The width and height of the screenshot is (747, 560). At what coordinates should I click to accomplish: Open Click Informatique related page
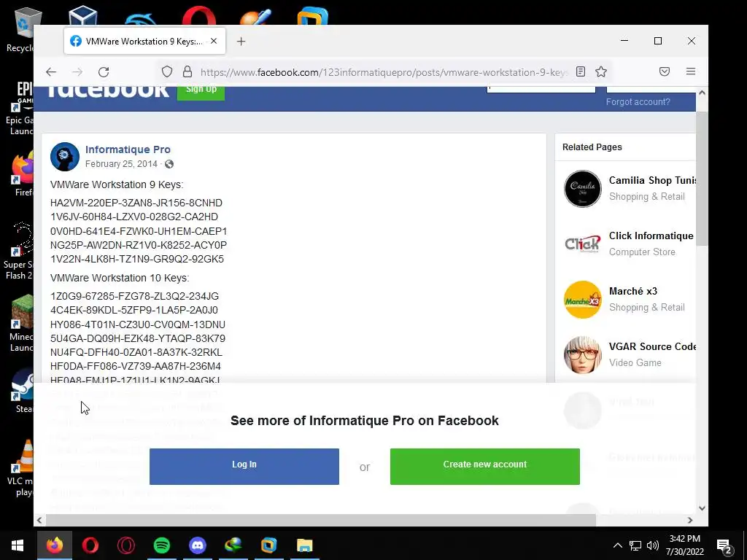651,236
